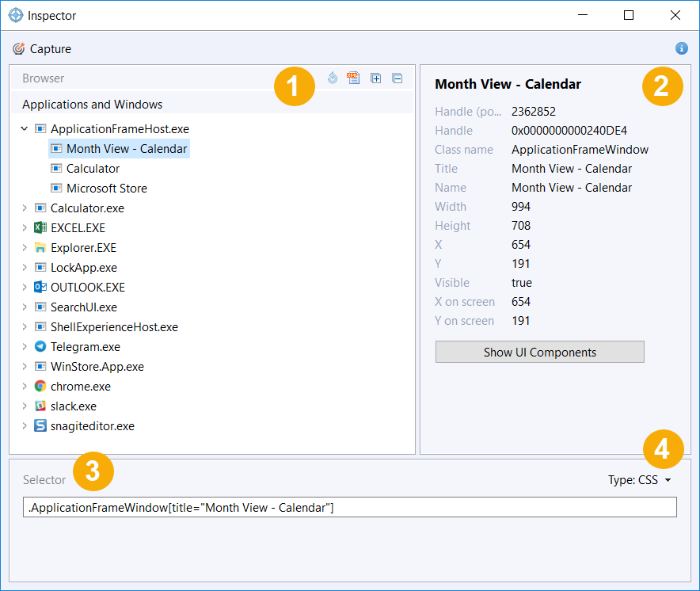The height and width of the screenshot is (591, 700).
Task: Click the window icon beside Calculator.exe
Action: click(x=40, y=208)
